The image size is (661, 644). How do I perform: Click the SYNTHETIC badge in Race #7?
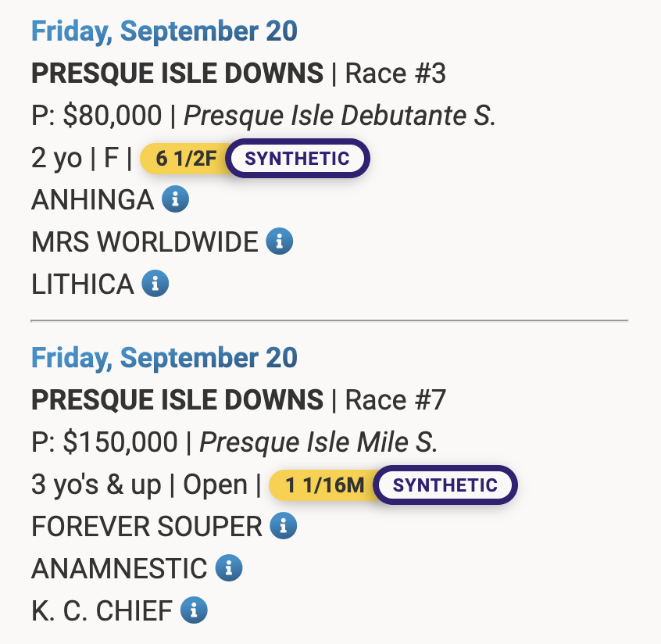pyautogui.click(x=445, y=485)
